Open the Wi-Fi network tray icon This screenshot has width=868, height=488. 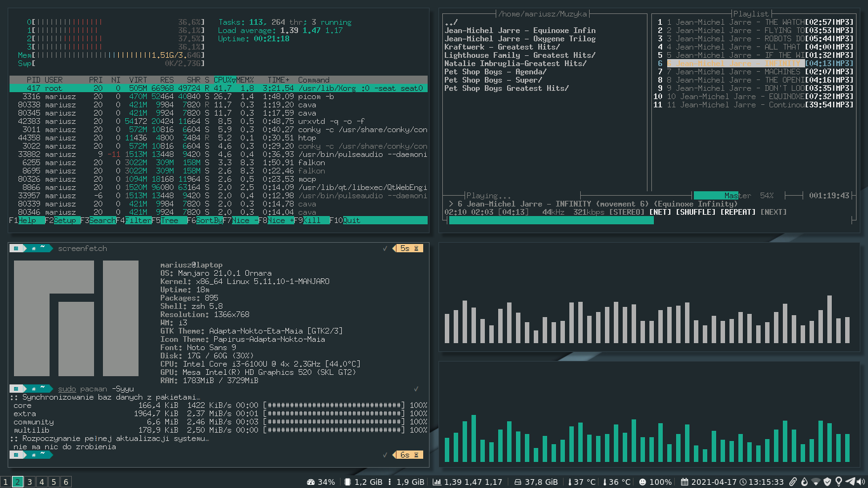click(816, 482)
